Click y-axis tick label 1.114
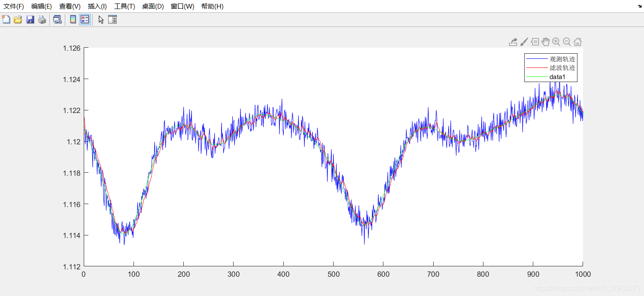The image size is (644, 296). point(72,235)
